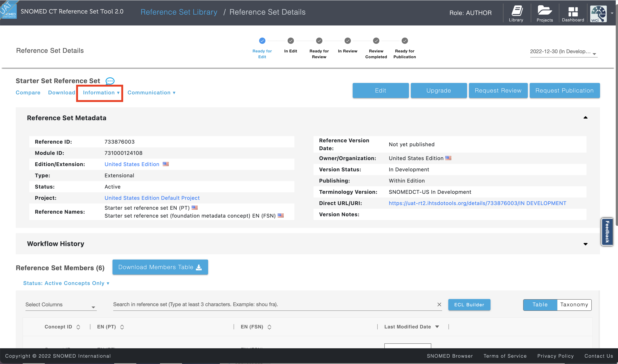Image resolution: width=618 pixels, height=364 pixels.
Task: Click flag next to EN (PT) name
Action: coord(194,207)
